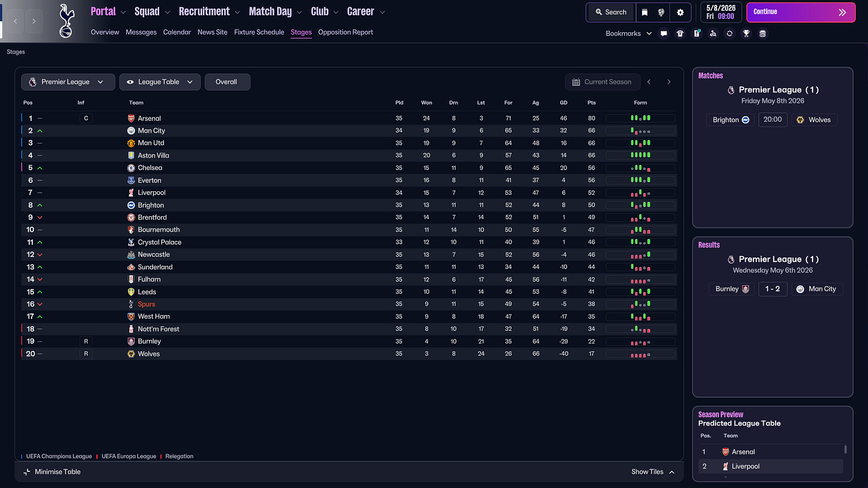Click the Search button

coord(611,12)
